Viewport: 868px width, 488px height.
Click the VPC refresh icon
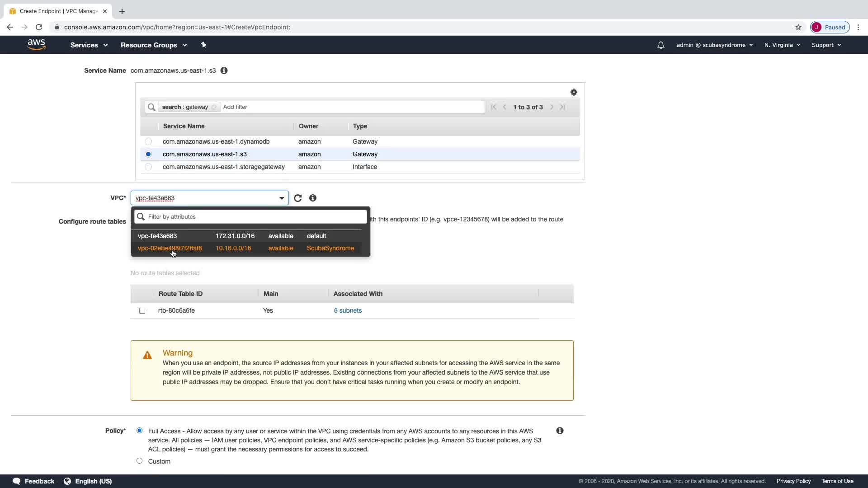(297, 198)
